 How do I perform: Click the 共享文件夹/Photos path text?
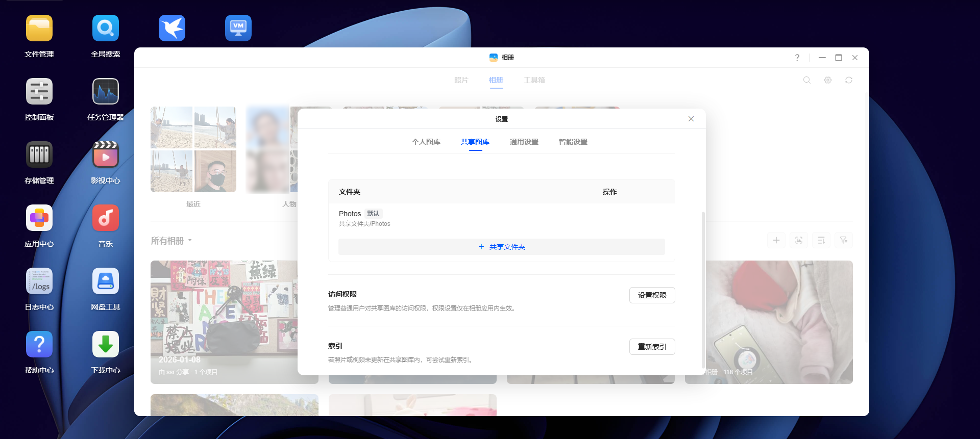click(364, 224)
